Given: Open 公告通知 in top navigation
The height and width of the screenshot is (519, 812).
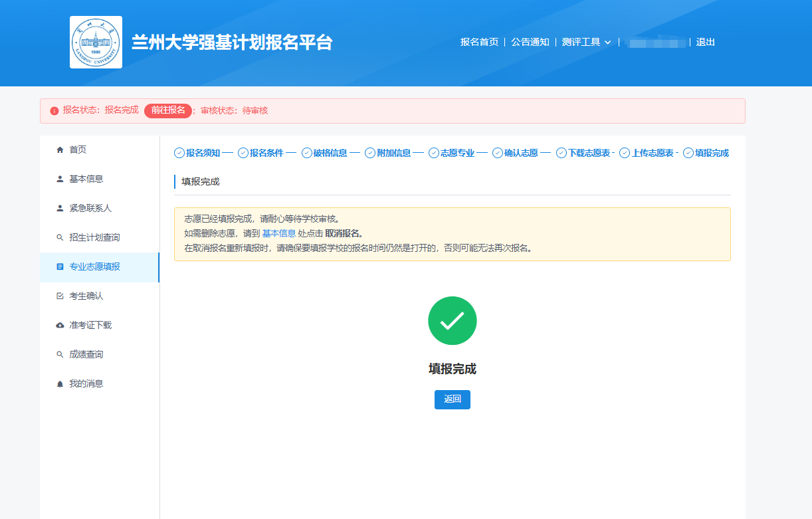Looking at the screenshot, I should click(530, 42).
